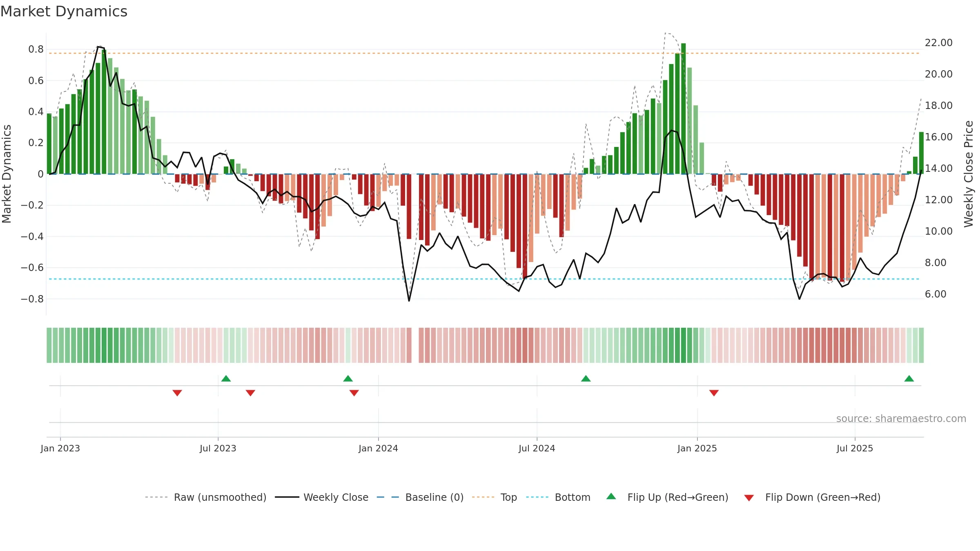Click the green triangle icon in the legend

point(611,496)
